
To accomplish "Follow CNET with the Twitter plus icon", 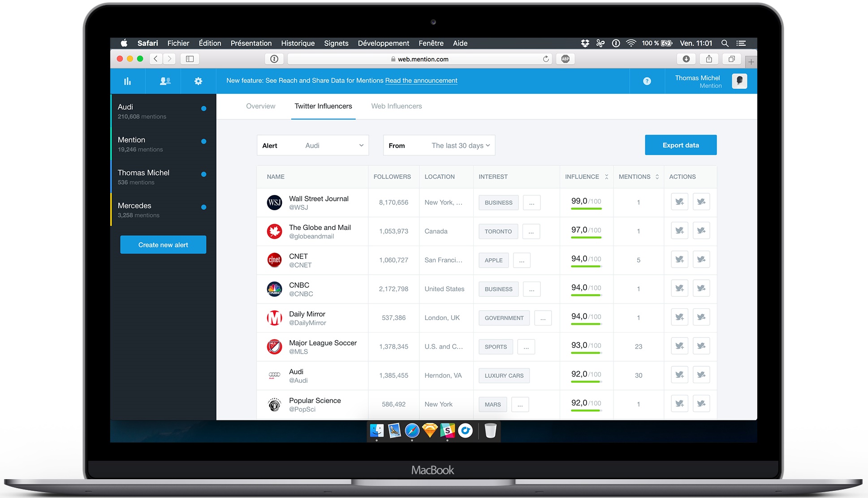I will tap(679, 260).
